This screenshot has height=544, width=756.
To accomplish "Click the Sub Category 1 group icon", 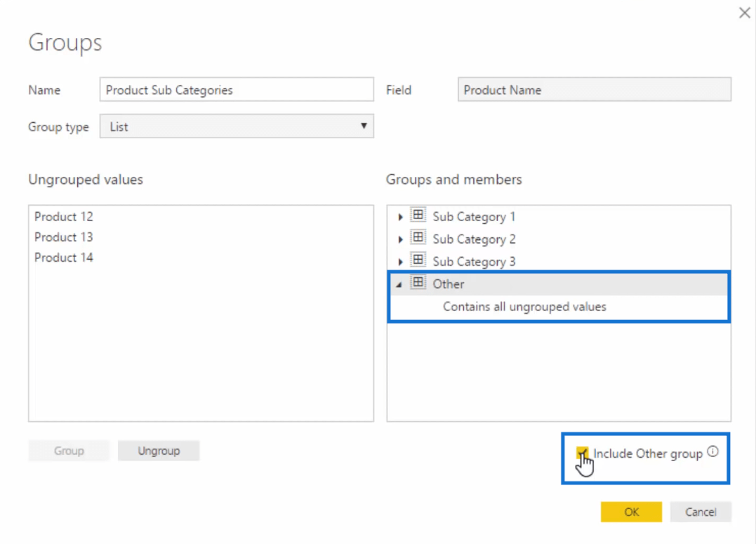I will coord(418,215).
